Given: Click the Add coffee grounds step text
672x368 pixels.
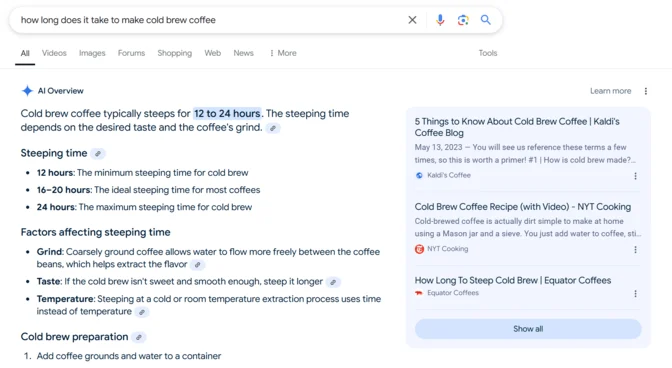Looking at the screenshot, I should pyautogui.click(x=129, y=356).
